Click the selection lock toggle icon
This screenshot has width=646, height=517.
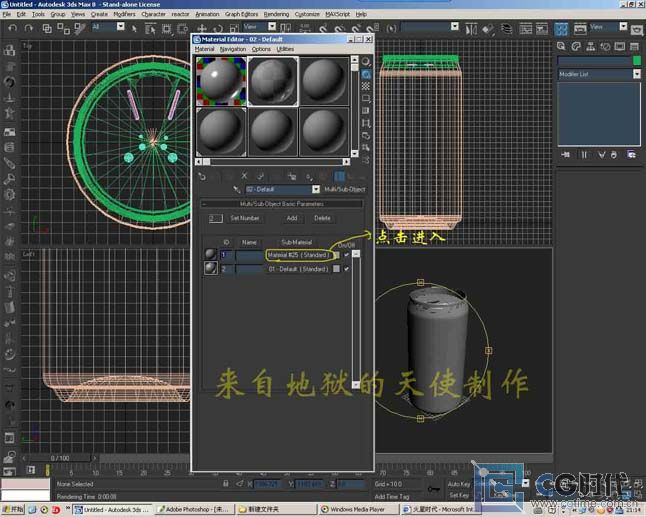(225, 484)
